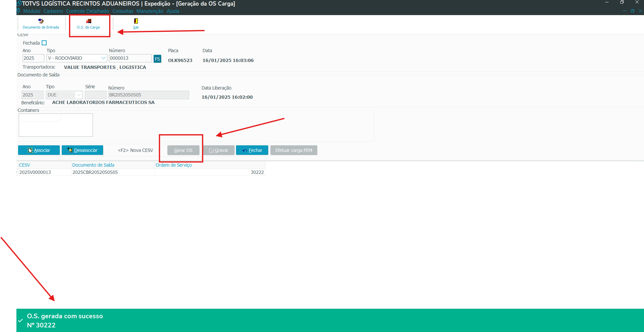Viewport: 644px width, 332px height.
Task: Click the CESV Número field 0000013
Action: coord(130,58)
